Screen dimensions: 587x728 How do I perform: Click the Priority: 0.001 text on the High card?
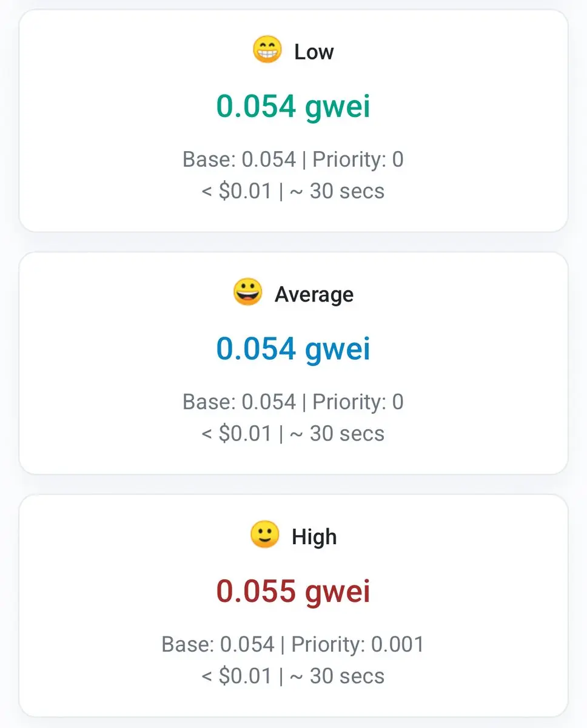tap(358, 644)
